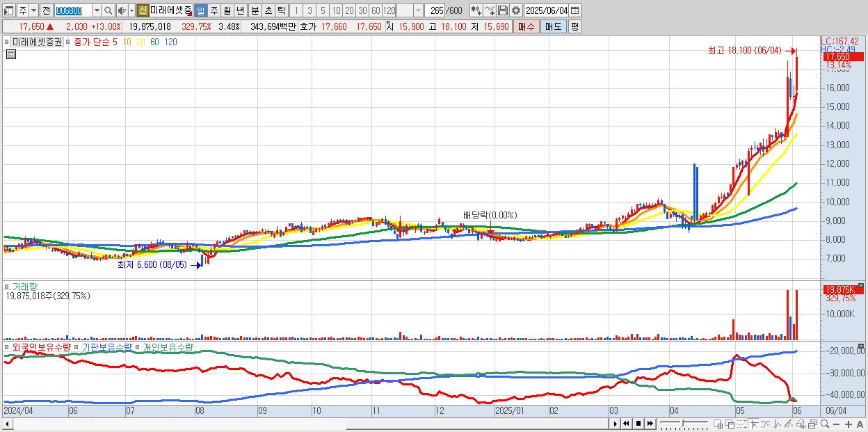Open the empty interval combo box dropdown

pyautogui.click(x=418, y=10)
